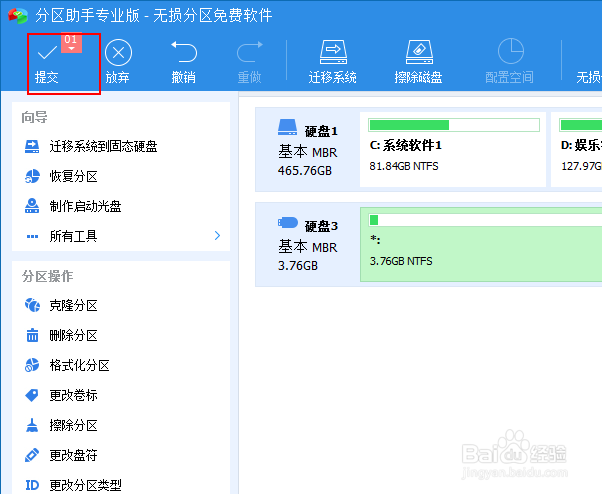The image size is (602, 494).
Task: Select the *: 3.76GB NTFS partition block
Action: tap(481, 245)
